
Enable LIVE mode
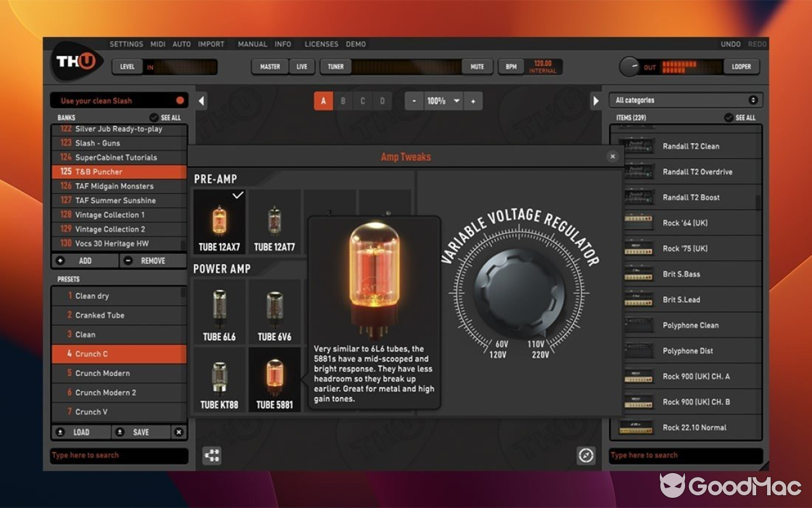tap(301, 66)
